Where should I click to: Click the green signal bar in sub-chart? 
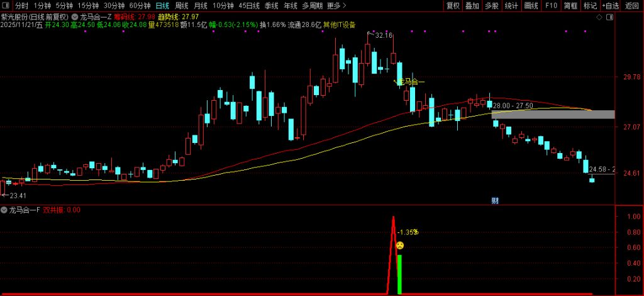399,274
